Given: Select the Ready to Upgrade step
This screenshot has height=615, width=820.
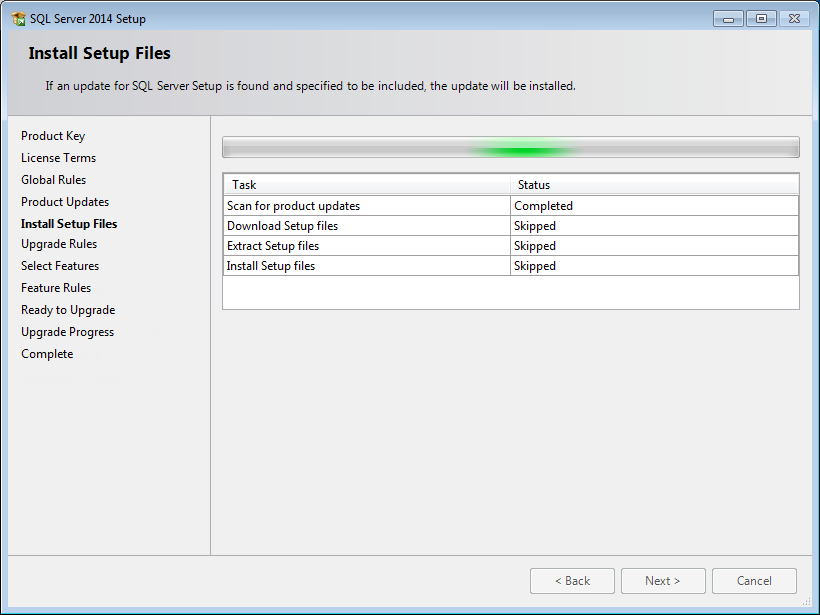Looking at the screenshot, I should coord(68,310).
